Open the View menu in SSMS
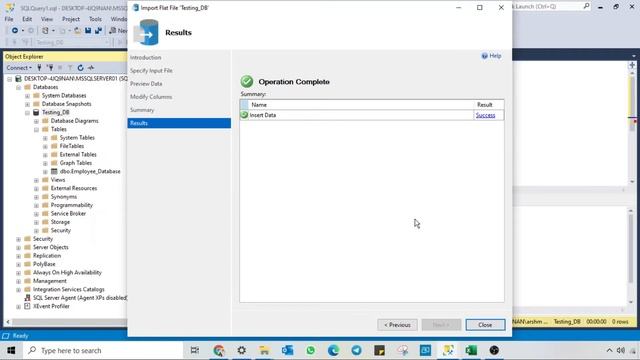 [47, 19]
